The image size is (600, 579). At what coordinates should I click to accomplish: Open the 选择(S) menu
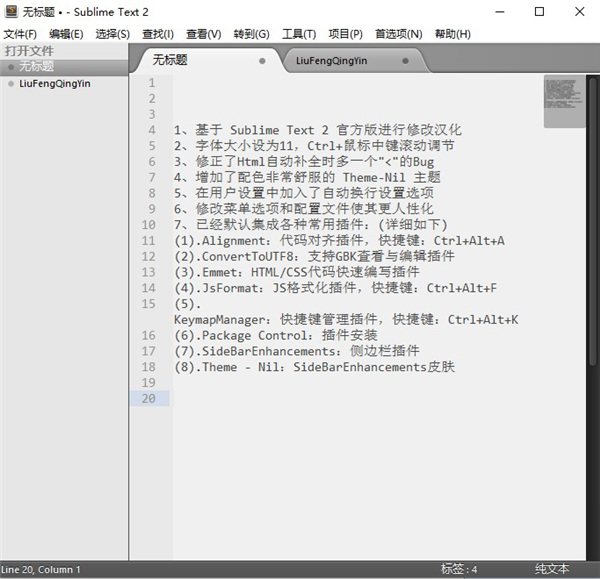pyautogui.click(x=112, y=34)
